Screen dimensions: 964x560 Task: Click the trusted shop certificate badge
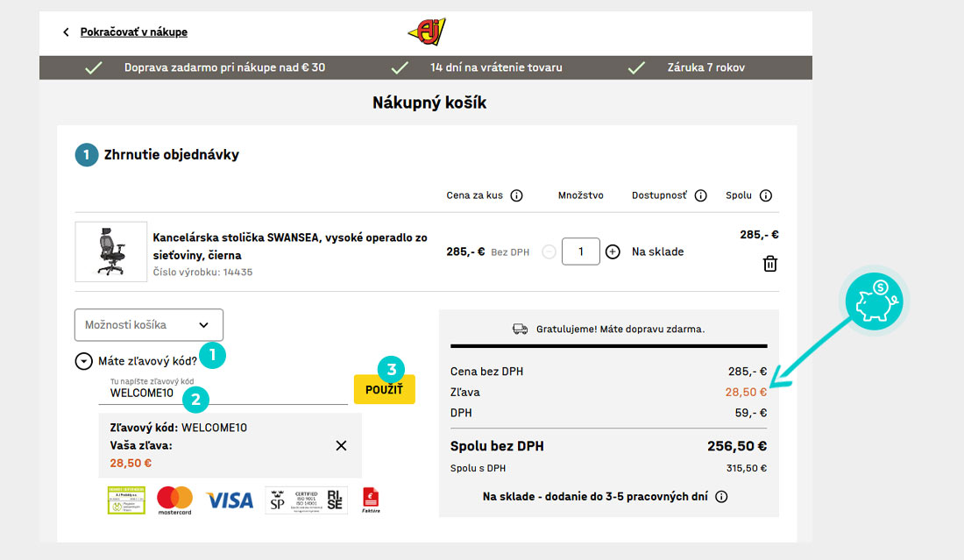point(126,500)
